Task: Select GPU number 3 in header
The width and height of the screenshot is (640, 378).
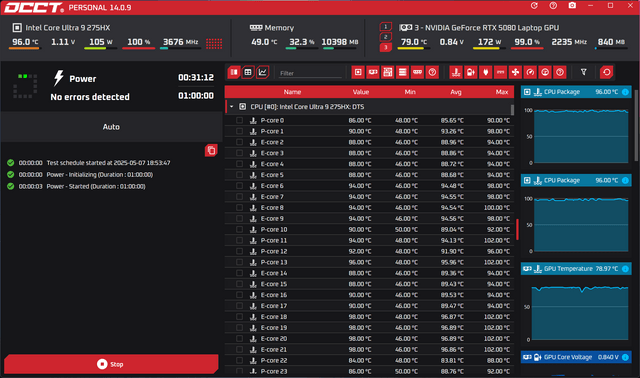Action: pyautogui.click(x=385, y=47)
